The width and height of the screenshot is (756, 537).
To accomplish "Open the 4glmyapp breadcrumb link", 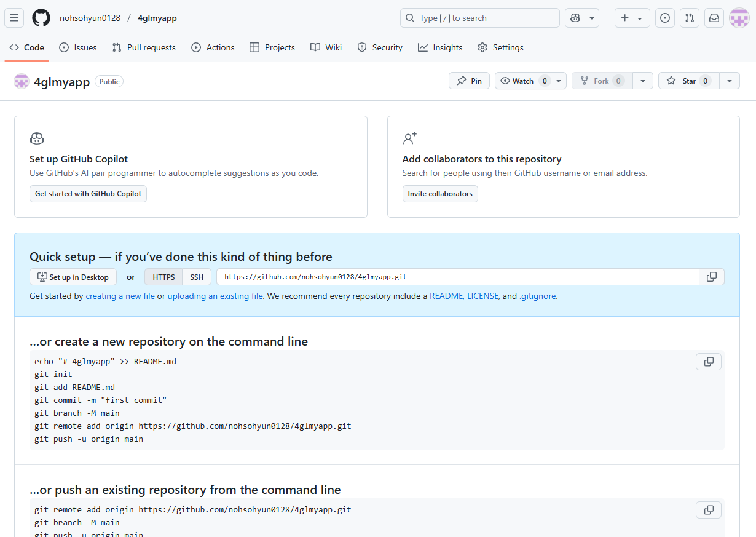I will [x=157, y=18].
